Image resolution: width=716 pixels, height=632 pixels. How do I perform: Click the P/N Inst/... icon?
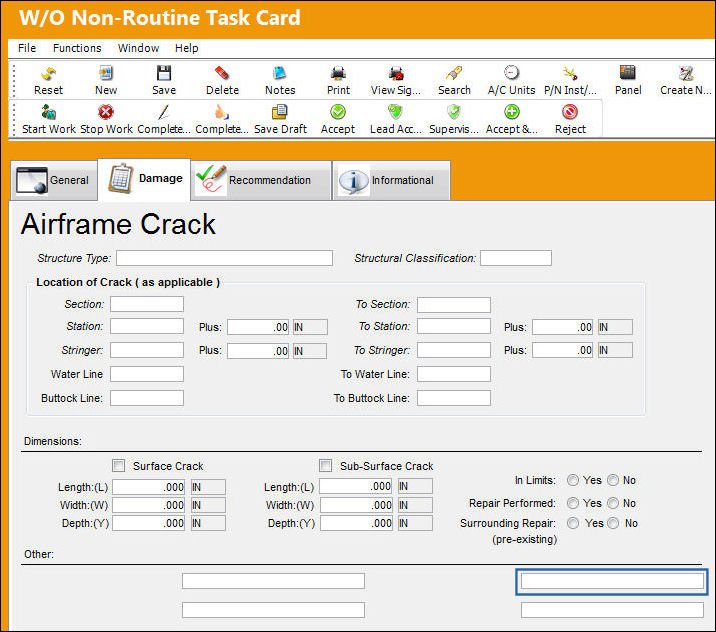(570, 73)
